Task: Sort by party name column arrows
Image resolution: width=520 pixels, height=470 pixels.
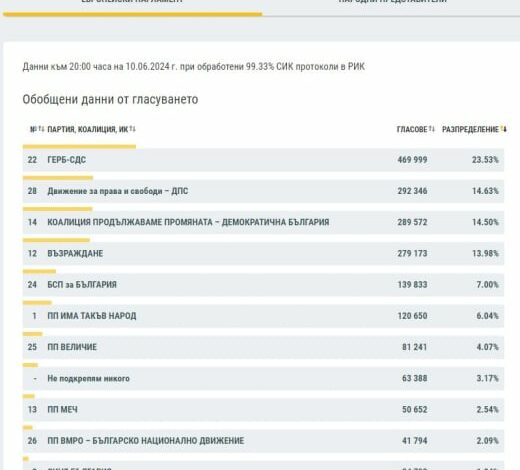Action: coord(133,129)
